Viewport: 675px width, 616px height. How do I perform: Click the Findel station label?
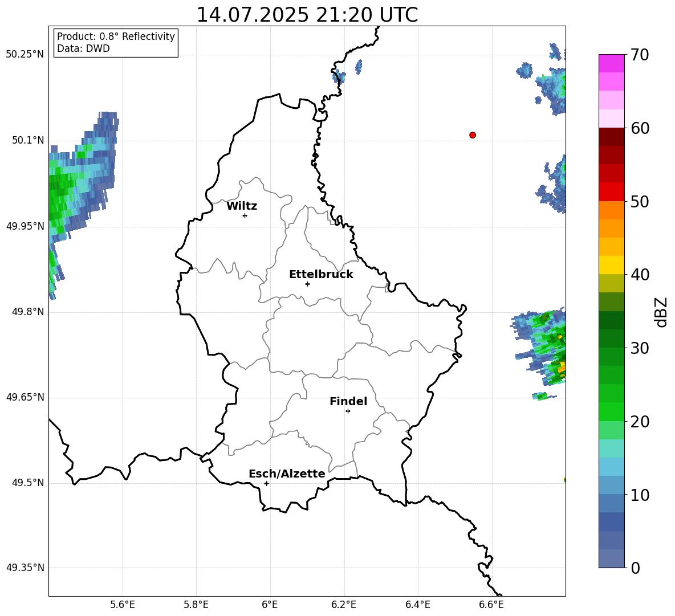pos(348,401)
